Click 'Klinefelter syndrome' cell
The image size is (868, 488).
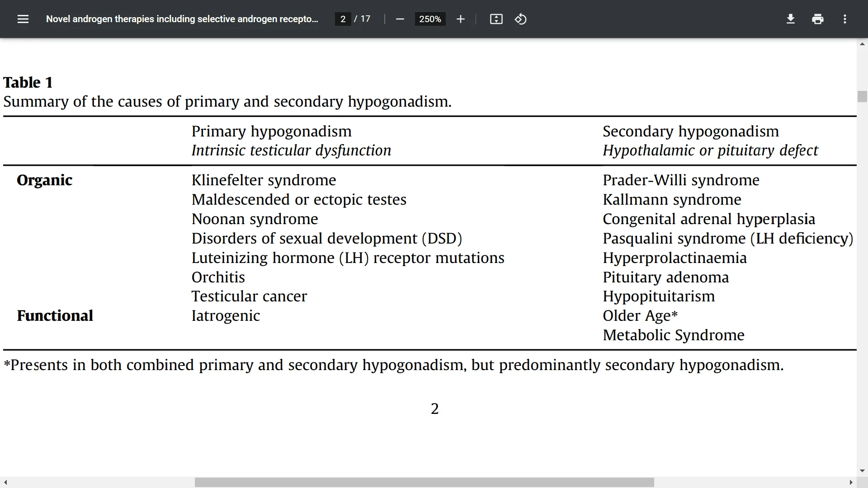click(264, 180)
